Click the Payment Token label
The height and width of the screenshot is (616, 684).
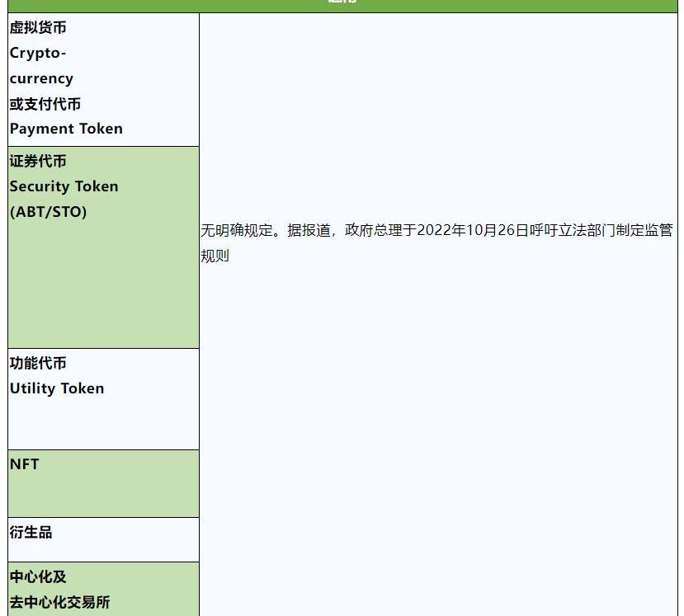pos(66,129)
